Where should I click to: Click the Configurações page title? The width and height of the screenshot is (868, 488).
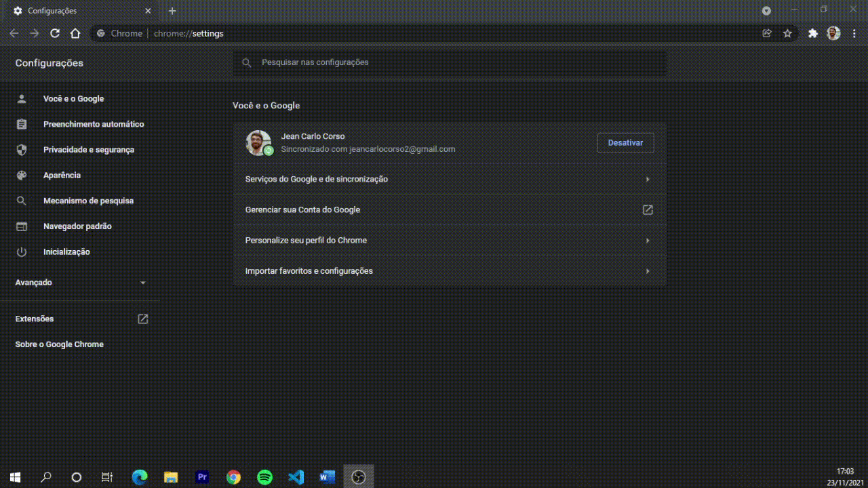(50, 63)
